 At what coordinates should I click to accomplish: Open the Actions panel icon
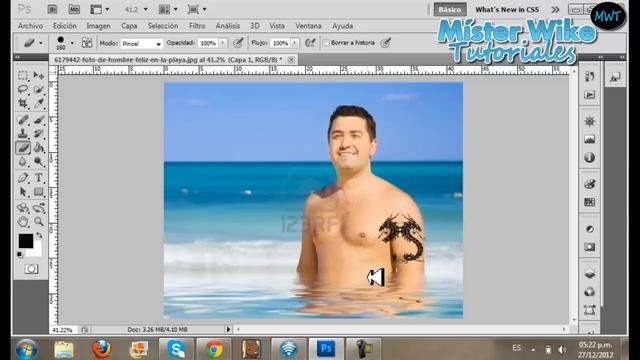click(589, 95)
